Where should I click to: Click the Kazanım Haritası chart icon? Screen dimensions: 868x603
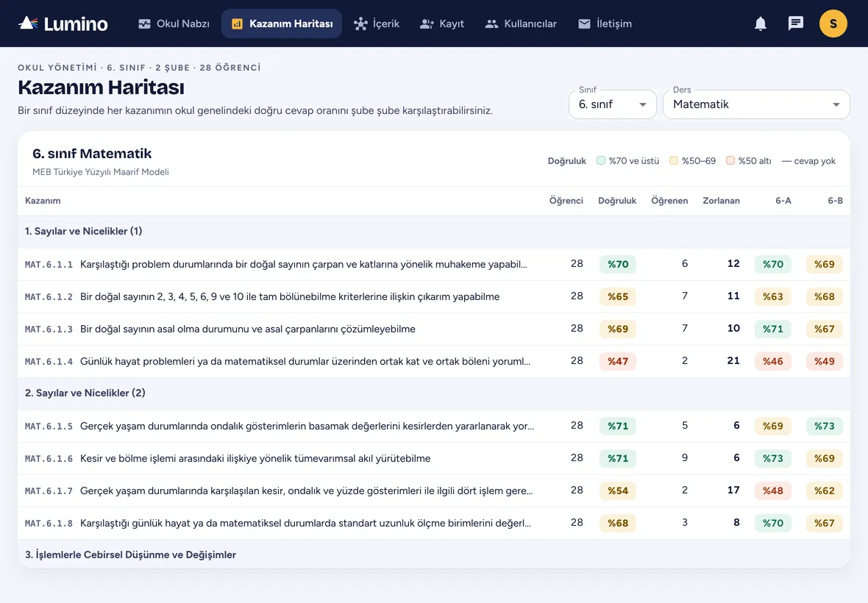point(237,24)
